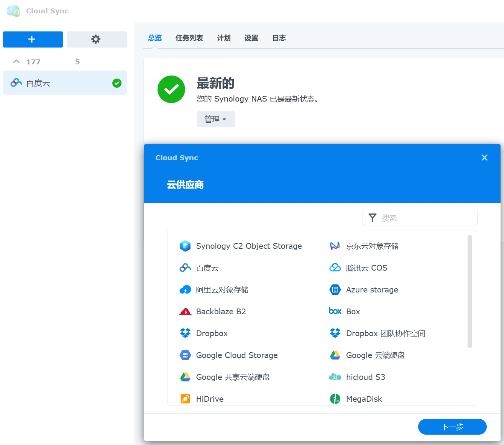Viewport: 504px width, 445px height.
Task: Select the hicloud S3 provider name
Action: 366,377
